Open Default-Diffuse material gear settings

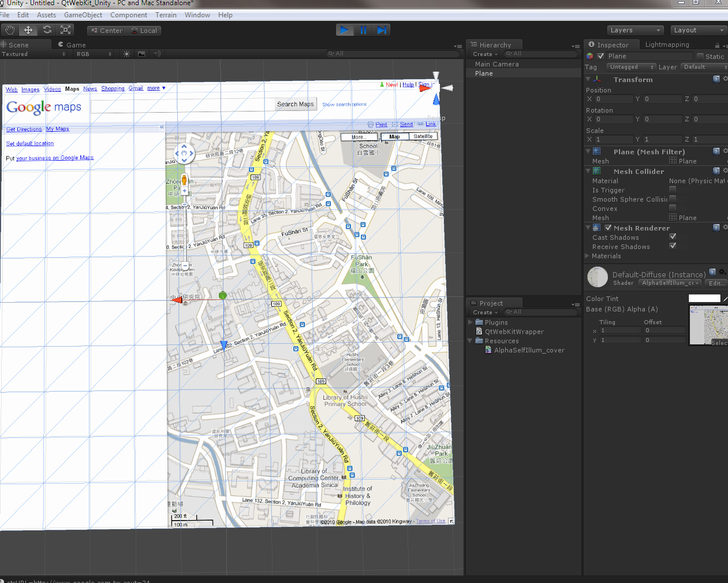(x=722, y=272)
